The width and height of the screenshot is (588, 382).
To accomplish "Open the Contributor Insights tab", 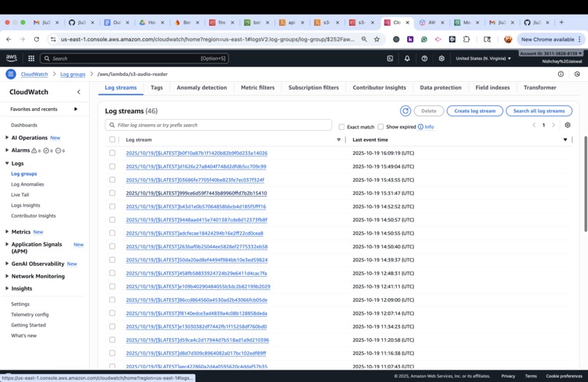I will tap(379, 88).
